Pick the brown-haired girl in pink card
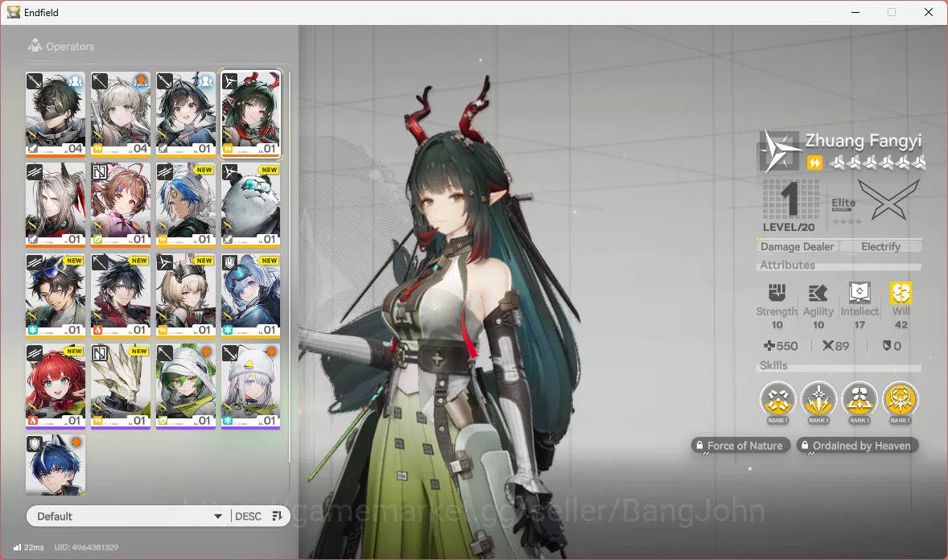 pos(121,204)
